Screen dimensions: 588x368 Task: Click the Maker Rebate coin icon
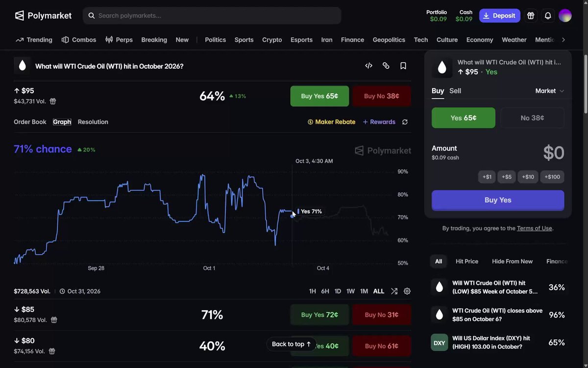click(x=310, y=122)
